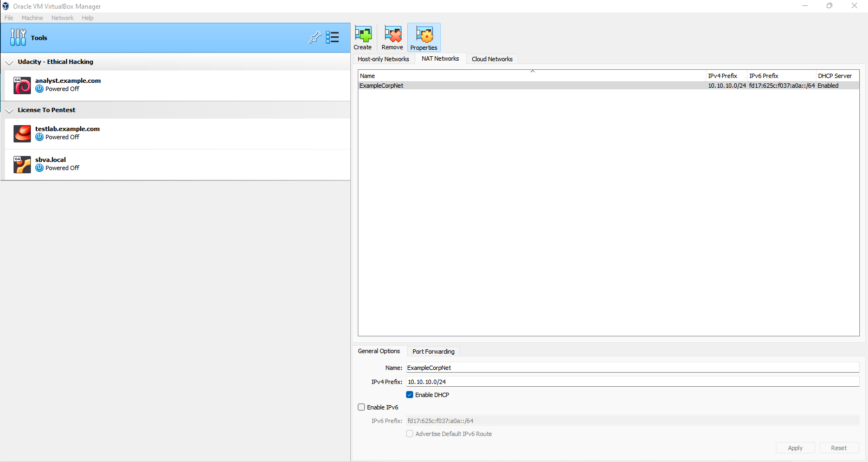
Task: Click the License To Pentest group title
Action: pyautogui.click(x=47, y=110)
